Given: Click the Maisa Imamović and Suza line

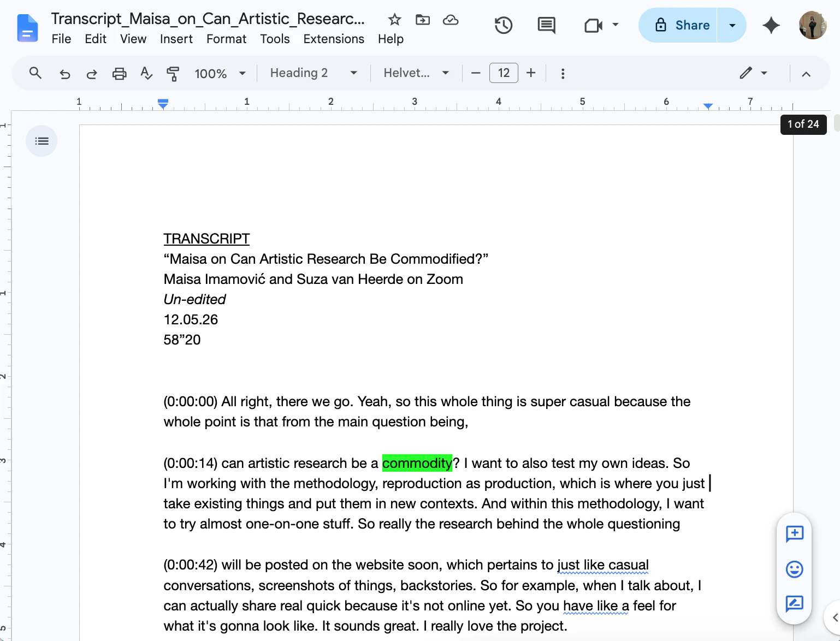Looking at the screenshot, I should point(313,279).
